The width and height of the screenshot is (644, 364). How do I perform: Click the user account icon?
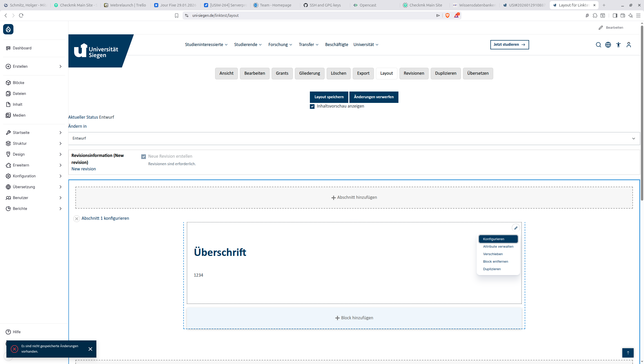[629, 45]
